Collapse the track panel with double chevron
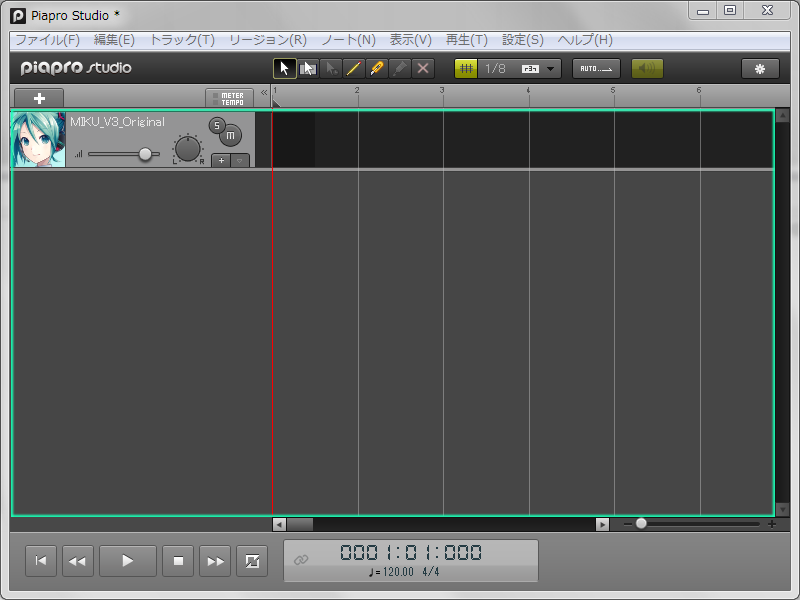This screenshot has width=800, height=600. pyautogui.click(x=264, y=92)
